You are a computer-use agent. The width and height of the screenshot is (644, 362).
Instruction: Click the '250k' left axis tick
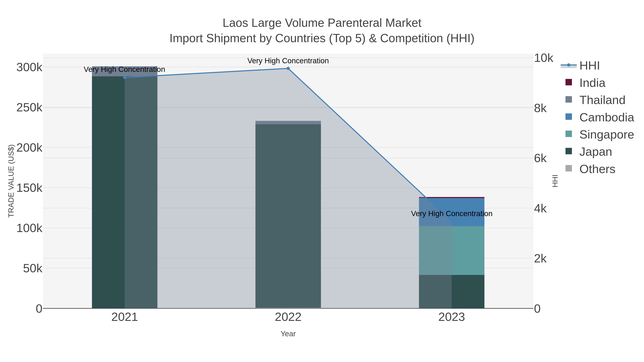(30, 108)
